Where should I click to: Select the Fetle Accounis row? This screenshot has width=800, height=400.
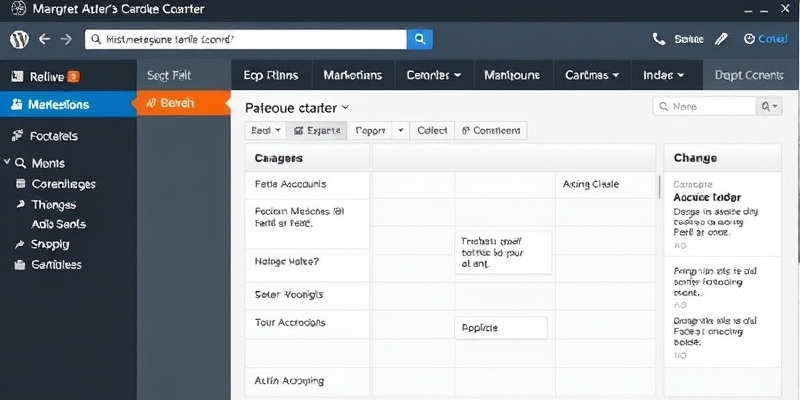307,184
